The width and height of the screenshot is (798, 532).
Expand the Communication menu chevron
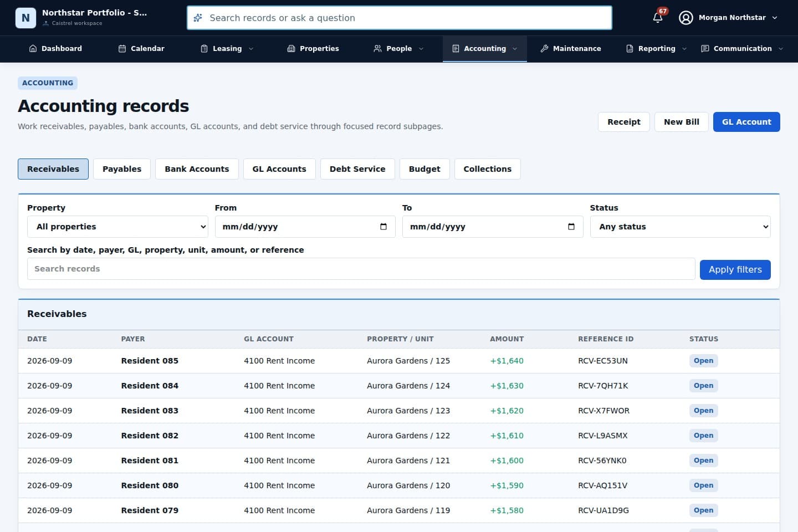pos(781,49)
